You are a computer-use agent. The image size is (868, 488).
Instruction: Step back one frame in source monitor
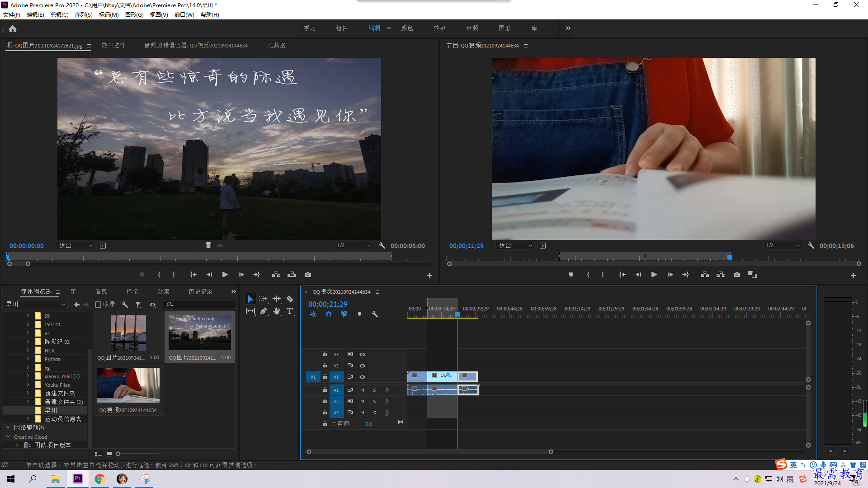(209, 275)
